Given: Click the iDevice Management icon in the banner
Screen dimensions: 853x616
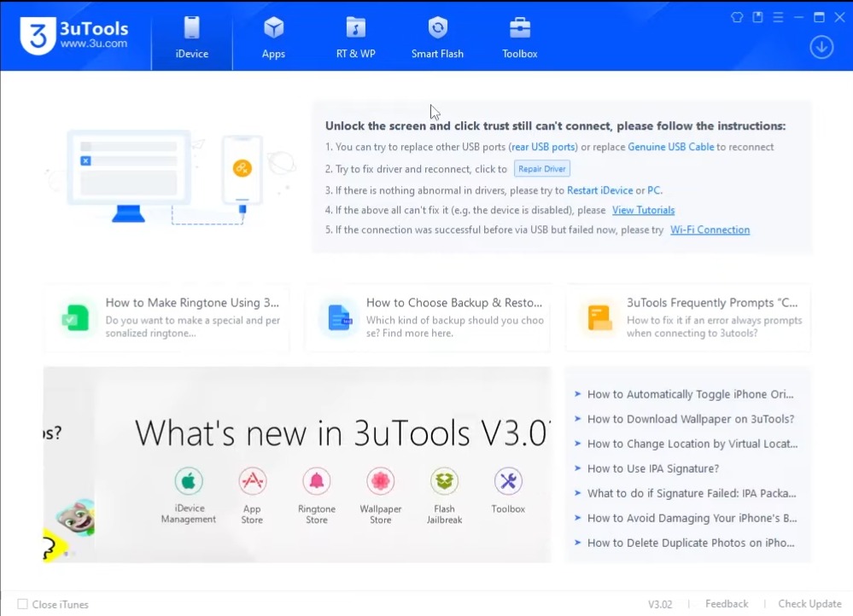Looking at the screenshot, I should tap(189, 480).
